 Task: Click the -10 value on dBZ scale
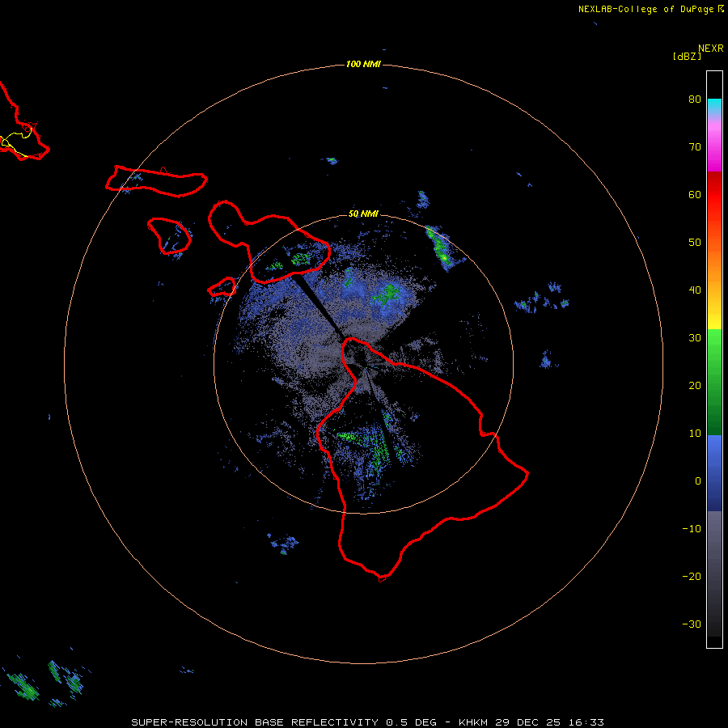tap(692, 529)
